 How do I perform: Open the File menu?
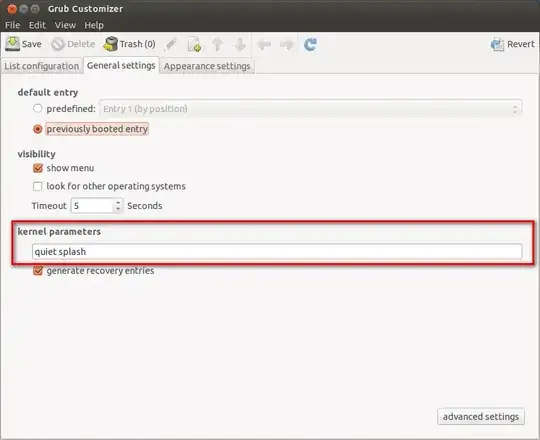[x=12, y=25]
